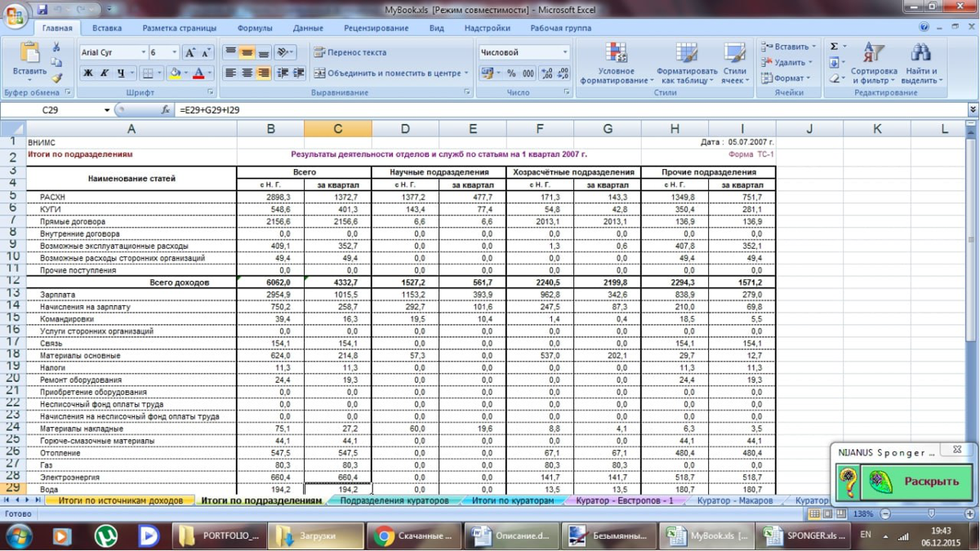The width and height of the screenshot is (980, 551).
Task: Align text to the left
Action: tap(230, 73)
